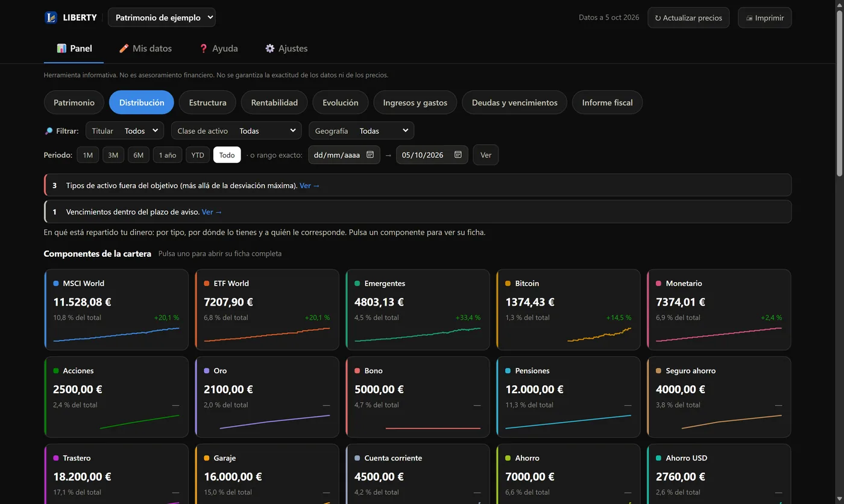Select the YTD period
The image size is (844, 504).
pos(197,155)
